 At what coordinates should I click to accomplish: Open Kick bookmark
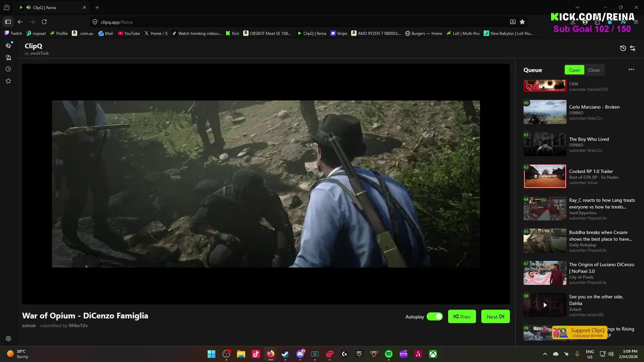(232, 34)
